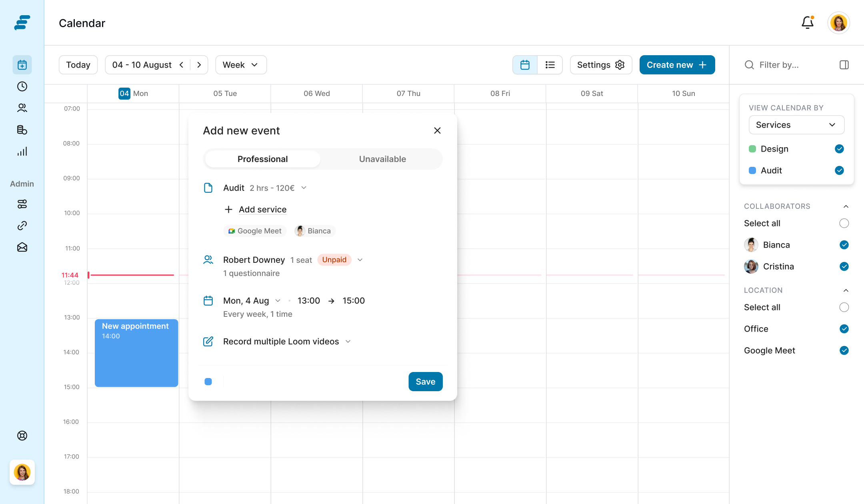This screenshot has width=864, height=504.
Task: Open the Week view dropdown
Action: [241, 65]
